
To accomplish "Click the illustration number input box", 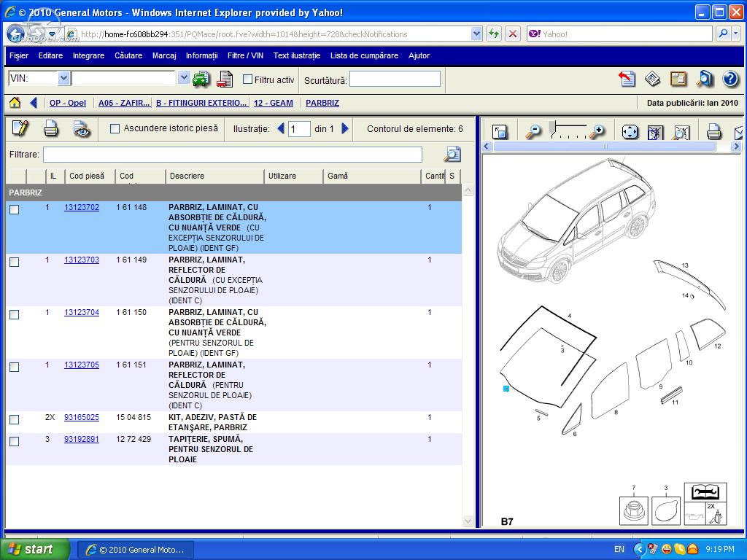I will click(299, 128).
